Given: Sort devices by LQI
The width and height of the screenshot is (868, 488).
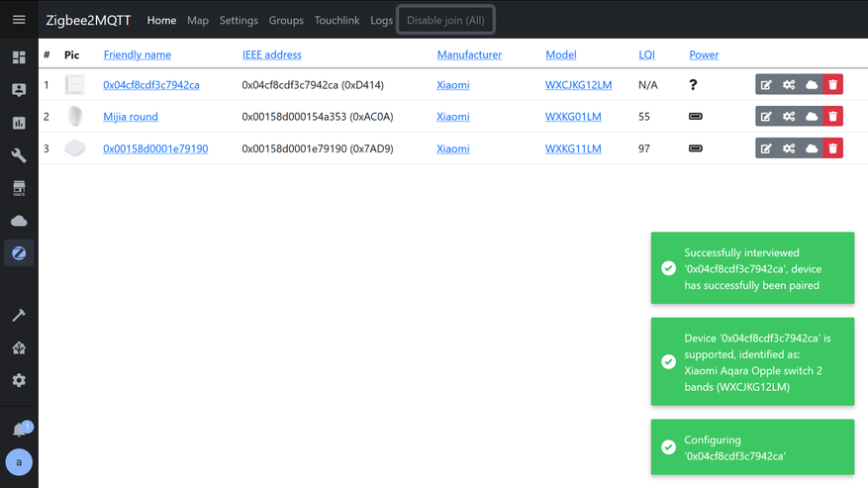Looking at the screenshot, I should coord(646,54).
